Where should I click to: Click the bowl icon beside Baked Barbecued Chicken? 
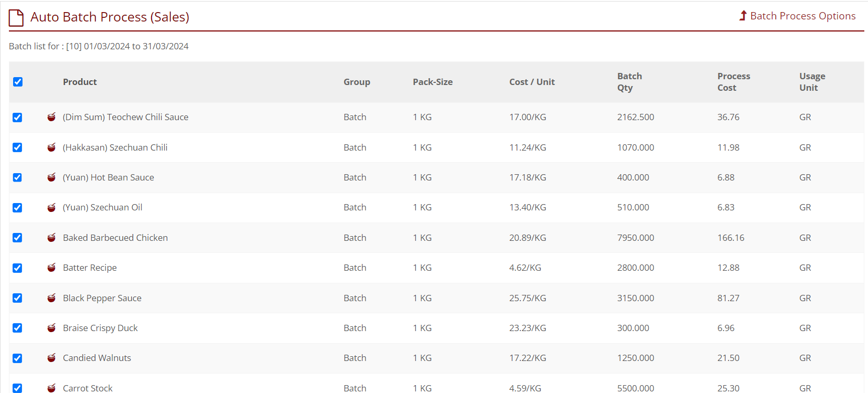(51, 238)
